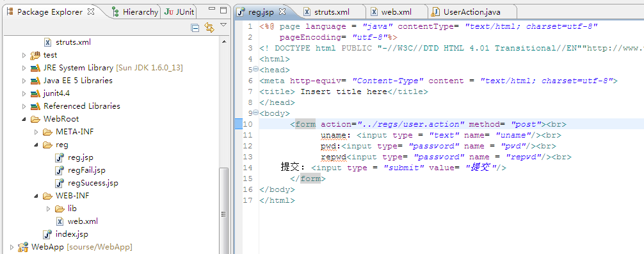The width and height of the screenshot is (644, 254).
Task: Click the META-INF folder icon
Action: tap(48, 132)
